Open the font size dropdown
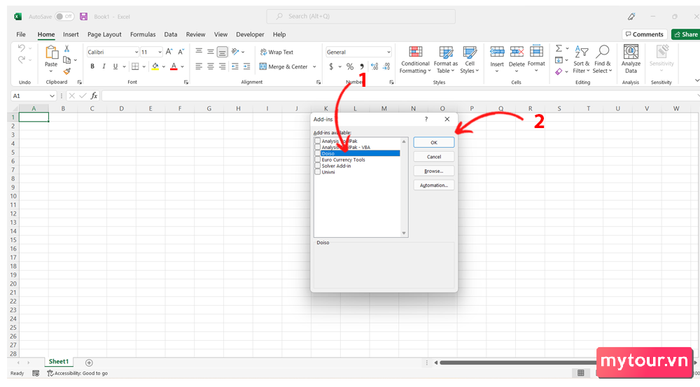The width and height of the screenshot is (700, 387). point(159,52)
